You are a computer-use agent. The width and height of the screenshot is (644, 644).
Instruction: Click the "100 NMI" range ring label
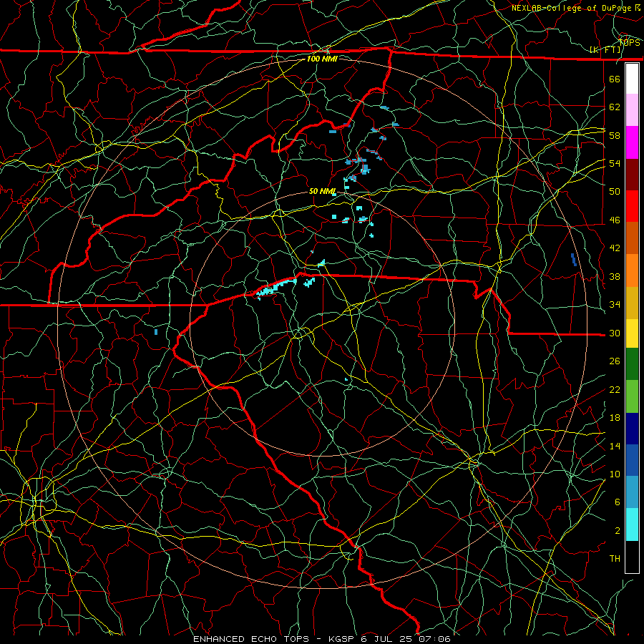[x=322, y=59]
